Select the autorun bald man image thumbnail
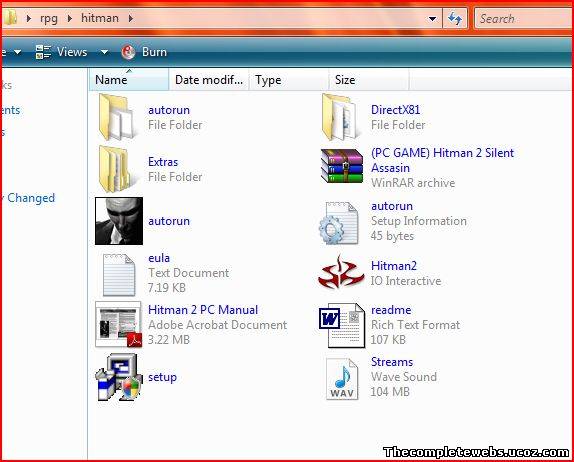 pyautogui.click(x=119, y=221)
